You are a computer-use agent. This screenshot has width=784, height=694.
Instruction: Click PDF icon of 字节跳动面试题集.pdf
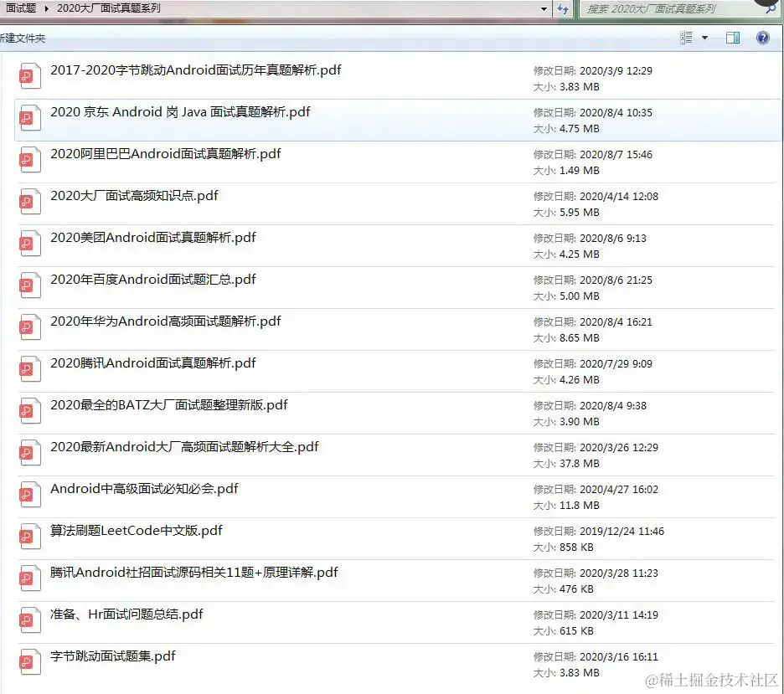[29, 662]
